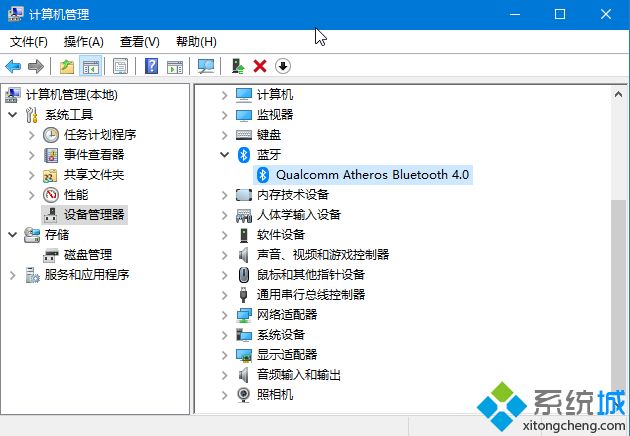Image resolution: width=630 pixels, height=436 pixels.
Task: Click the speaker icon beside 音频输入和输出
Action: (243, 375)
